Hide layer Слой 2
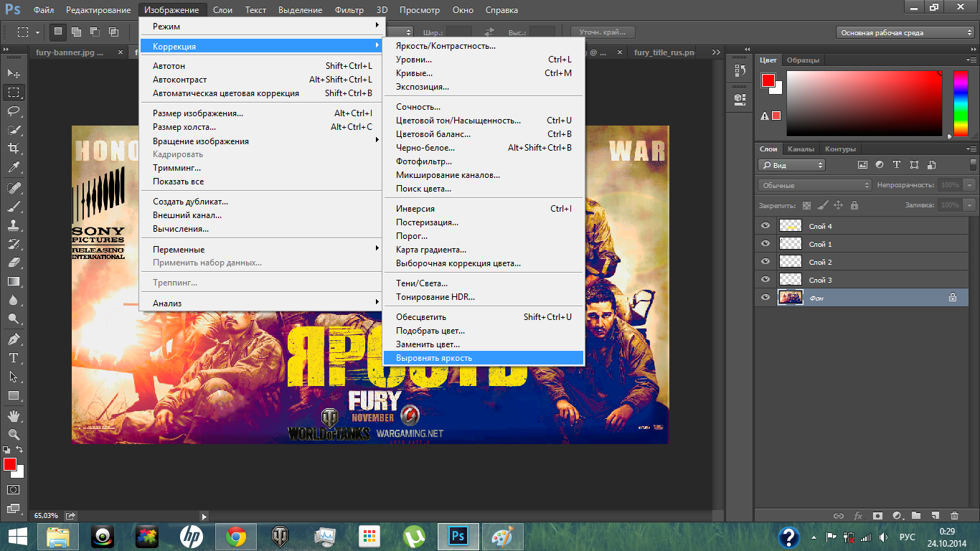 click(x=765, y=262)
